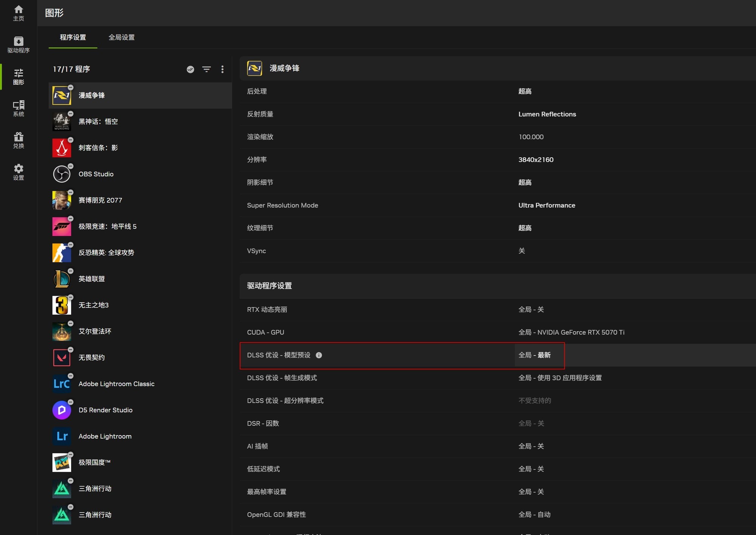This screenshot has height=535, width=756.
Task: Select the 艾尔登法环 icon
Action: tap(62, 331)
